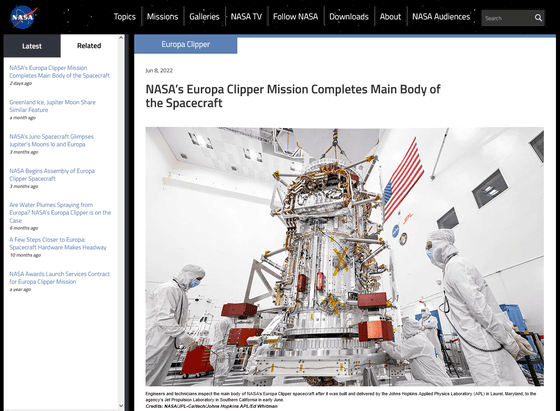Viewport: 560px width, 411px height.
Task: Open A Few Steps Closer to Europa link
Action: 58,243
